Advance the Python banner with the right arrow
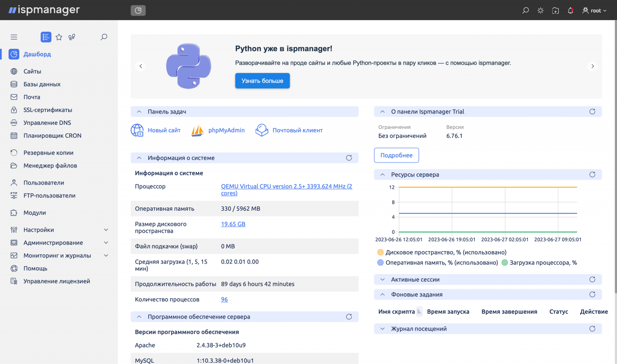The image size is (617, 364). point(592,66)
